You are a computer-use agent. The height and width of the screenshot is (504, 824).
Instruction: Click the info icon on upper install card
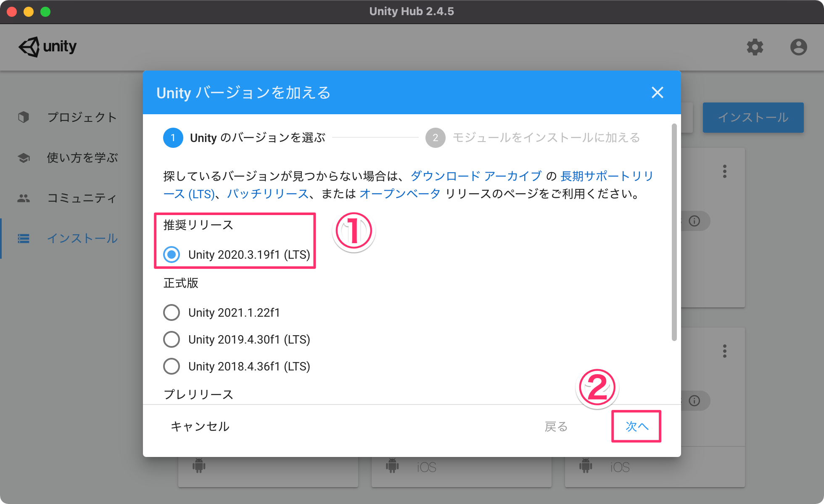click(x=695, y=221)
